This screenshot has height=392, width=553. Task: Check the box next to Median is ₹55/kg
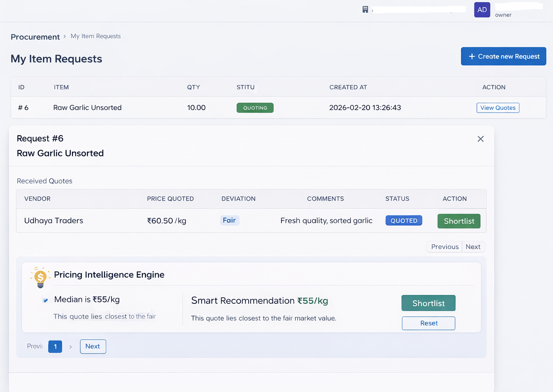(45, 300)
